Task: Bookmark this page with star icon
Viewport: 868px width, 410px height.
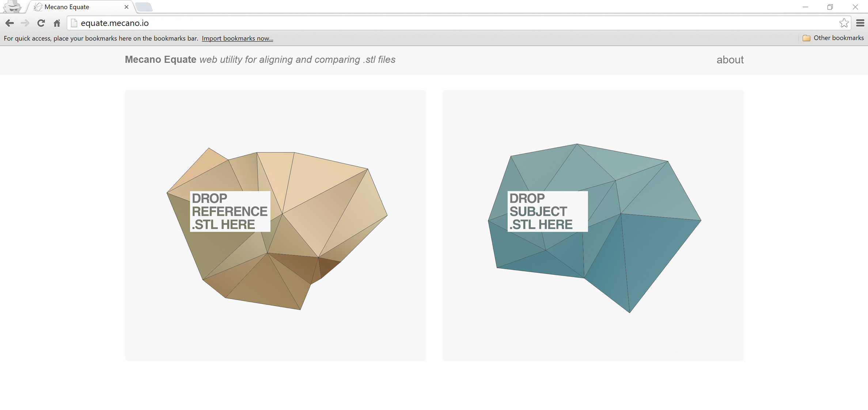Action: point(844,23)
